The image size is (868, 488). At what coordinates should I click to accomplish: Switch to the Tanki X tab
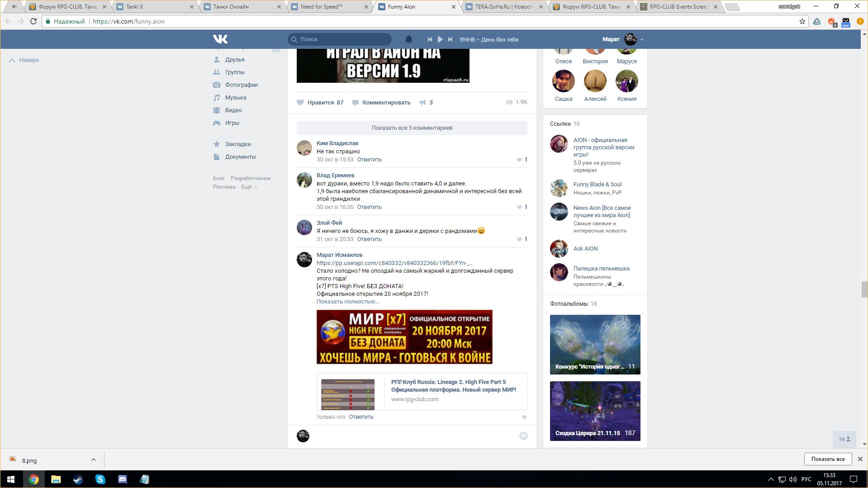pos(152,7)
